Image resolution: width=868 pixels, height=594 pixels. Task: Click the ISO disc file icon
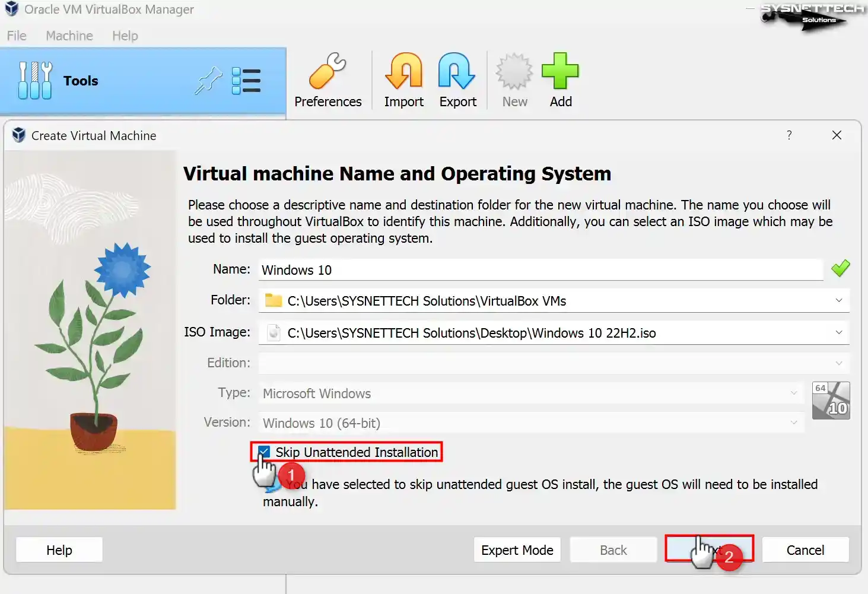(274, 332)
